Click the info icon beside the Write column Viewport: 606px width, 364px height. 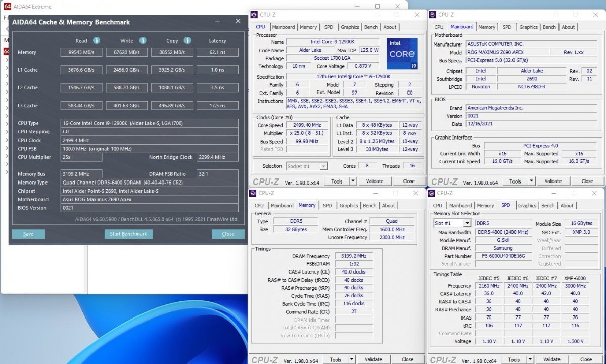point(143,40)
